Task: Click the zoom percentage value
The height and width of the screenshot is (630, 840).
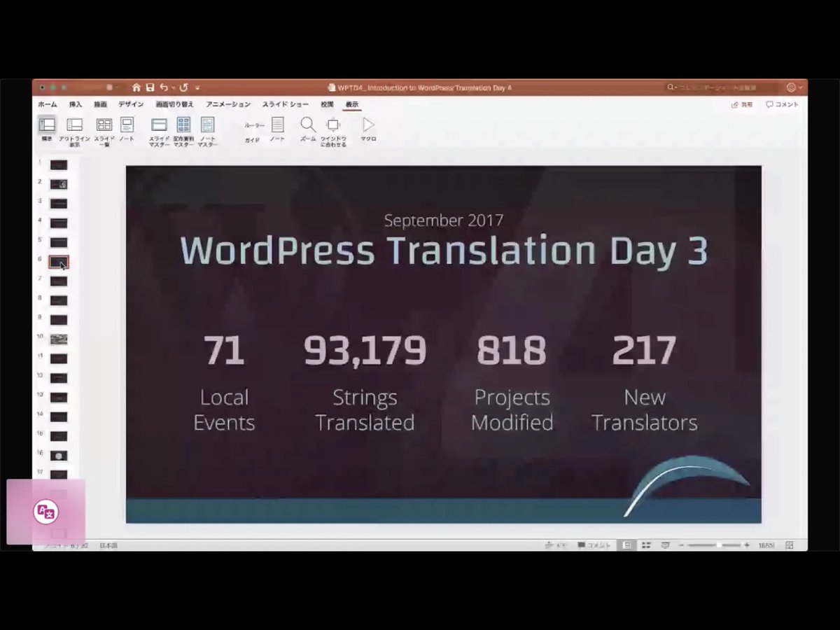Action: pos(766,545)
